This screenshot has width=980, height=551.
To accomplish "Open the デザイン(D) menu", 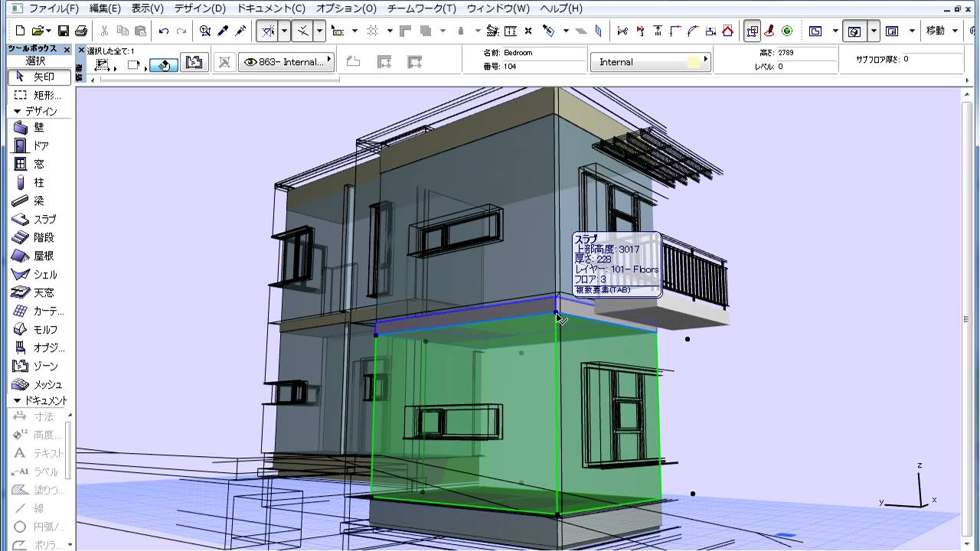I will click(x=200, y=8).
